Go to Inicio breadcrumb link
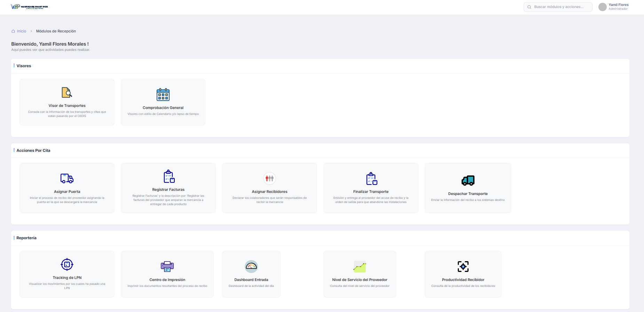644x312 pixels. [x=22, y=31]
